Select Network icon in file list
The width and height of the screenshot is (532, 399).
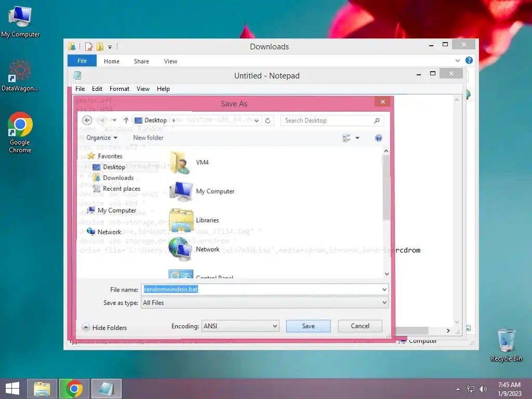[x=180, y=249]
